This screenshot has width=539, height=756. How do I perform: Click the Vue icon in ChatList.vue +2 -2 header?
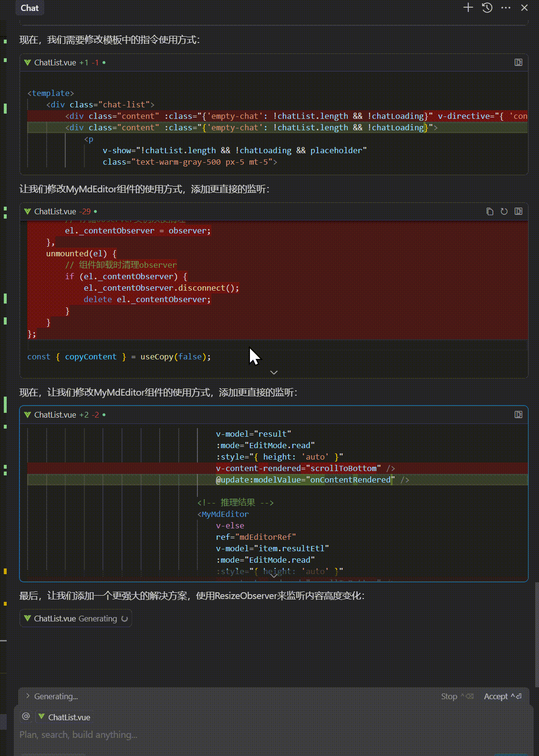click(28, 415)
